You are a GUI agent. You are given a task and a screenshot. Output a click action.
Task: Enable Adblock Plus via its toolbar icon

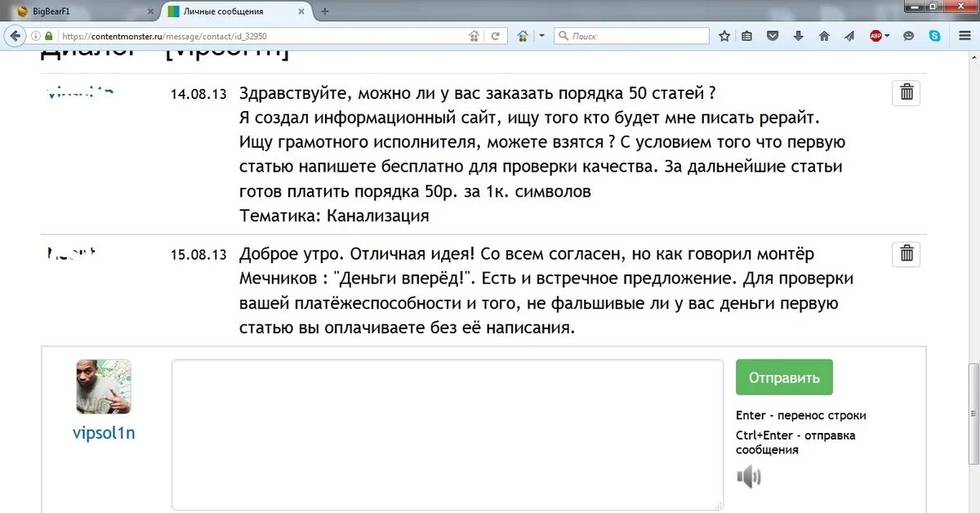876,35
